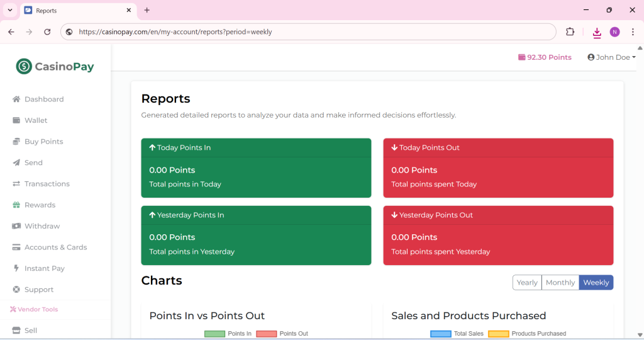Click the Yesterday Points Out card header

click(498, 215)
